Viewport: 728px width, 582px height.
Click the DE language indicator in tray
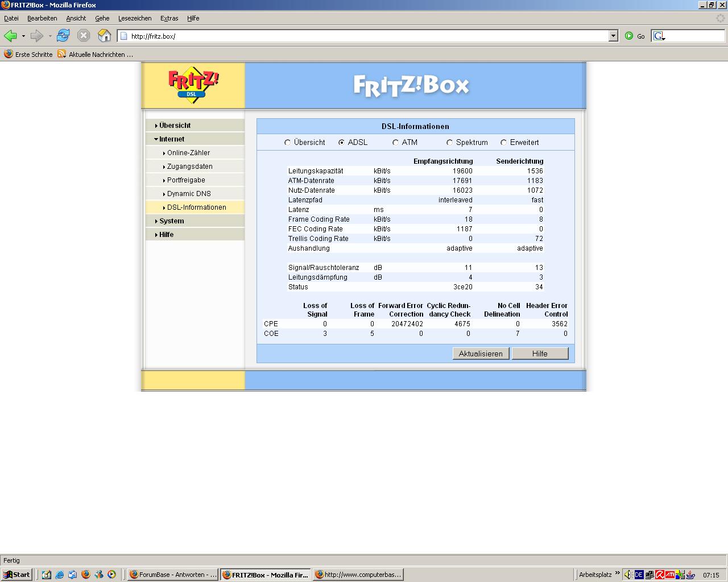[639, 575]
